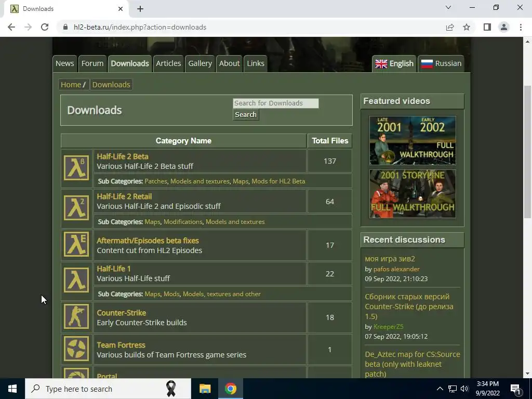The width and height of the screenshot is (532, 399).
Task: Open the Links tab
Action: (256, 64)
